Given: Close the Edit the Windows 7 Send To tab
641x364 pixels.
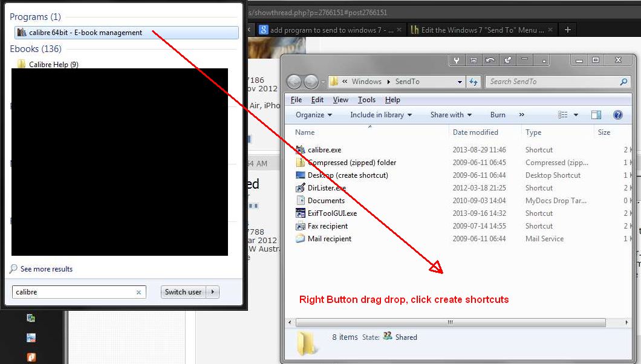Looking at the screenshot, I should click(x=550, y=30).
